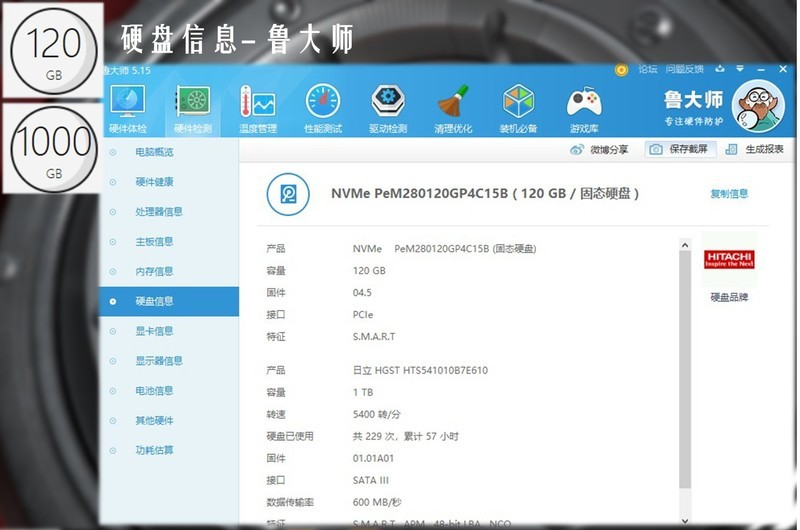Click the 生成报表 report icon
800x530 pixels.
click(732, 149)
